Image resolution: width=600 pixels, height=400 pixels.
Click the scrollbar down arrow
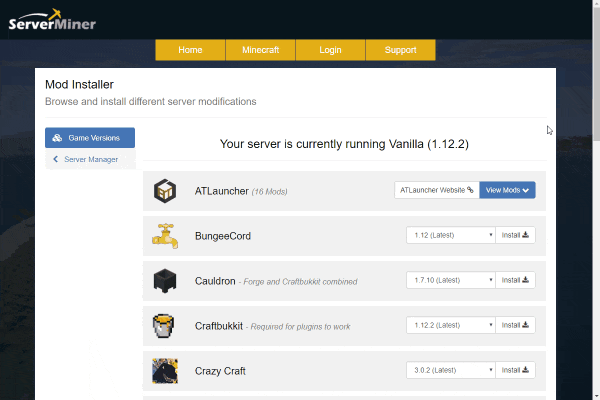[x=596, y=396]
